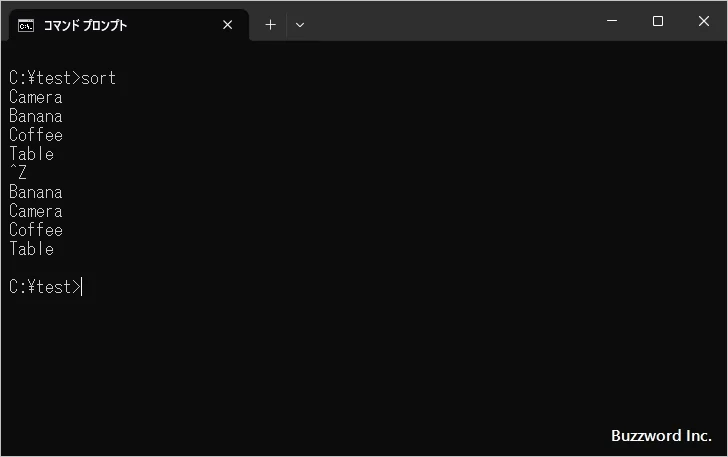Expand the new tab profile dropdown chevron

pyautogui.click(x=300, y=25)
